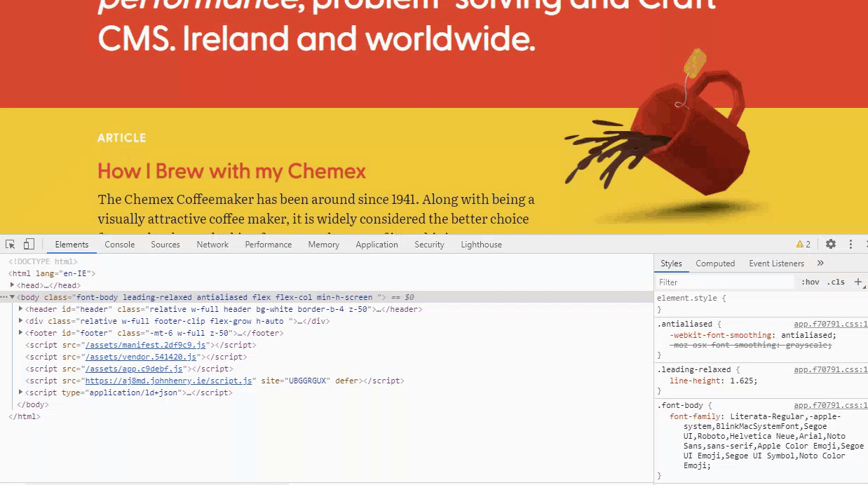Screen dimensions: 868x485
Task: Open /assets/vendor.541420.js link
Action: 141,357
